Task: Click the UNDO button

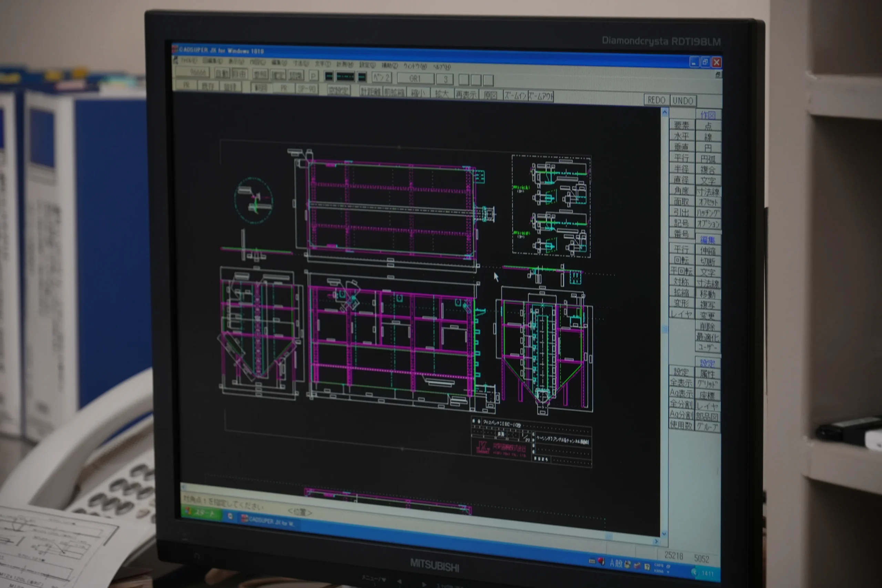Action: 683,101
